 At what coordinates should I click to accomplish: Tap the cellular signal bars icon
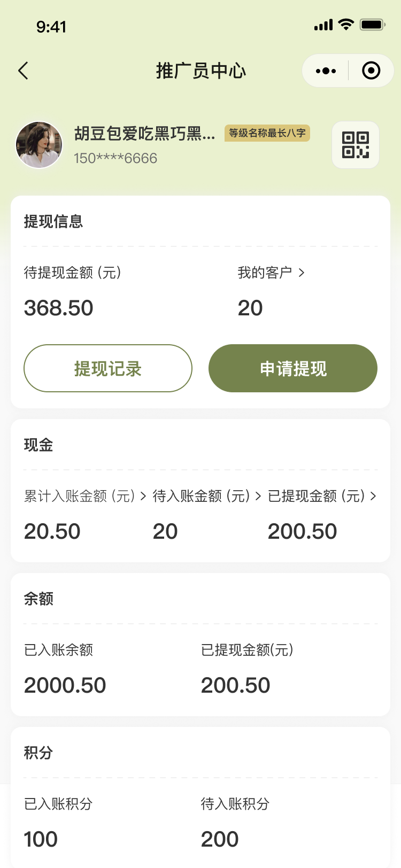[x=323, y=25]
